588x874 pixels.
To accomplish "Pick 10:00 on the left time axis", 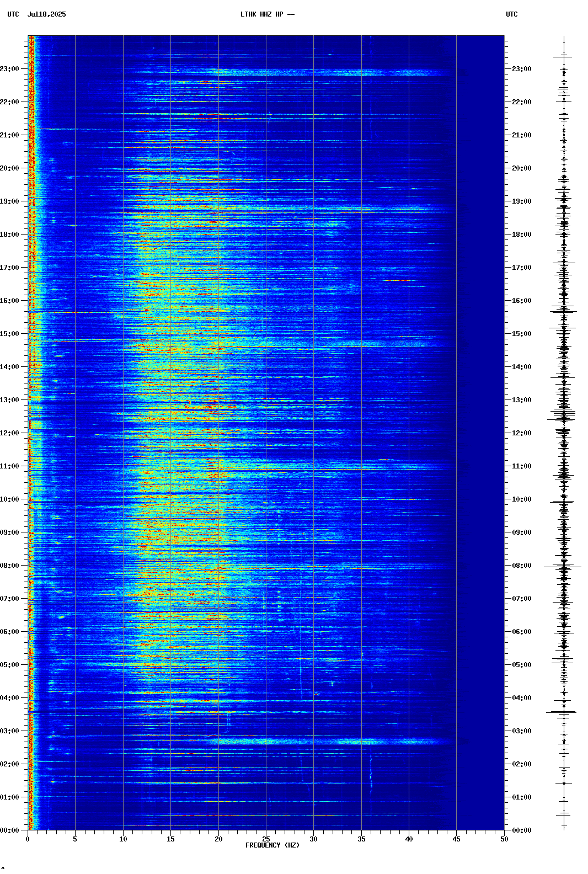I will tap(9, 499).
